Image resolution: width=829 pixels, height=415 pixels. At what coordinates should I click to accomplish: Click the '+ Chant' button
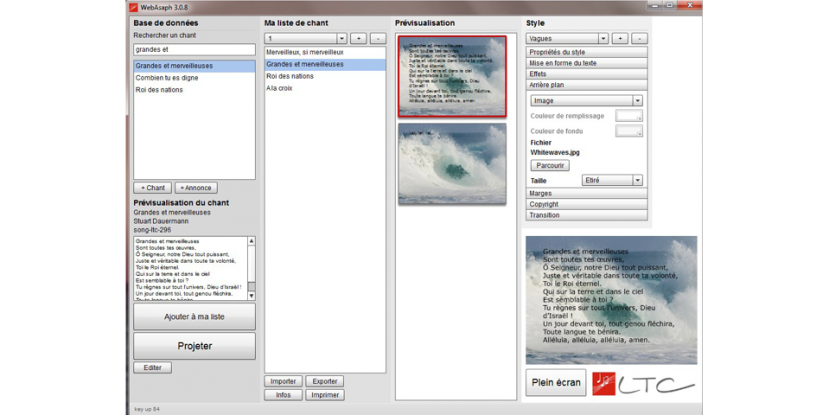(152, 188)
